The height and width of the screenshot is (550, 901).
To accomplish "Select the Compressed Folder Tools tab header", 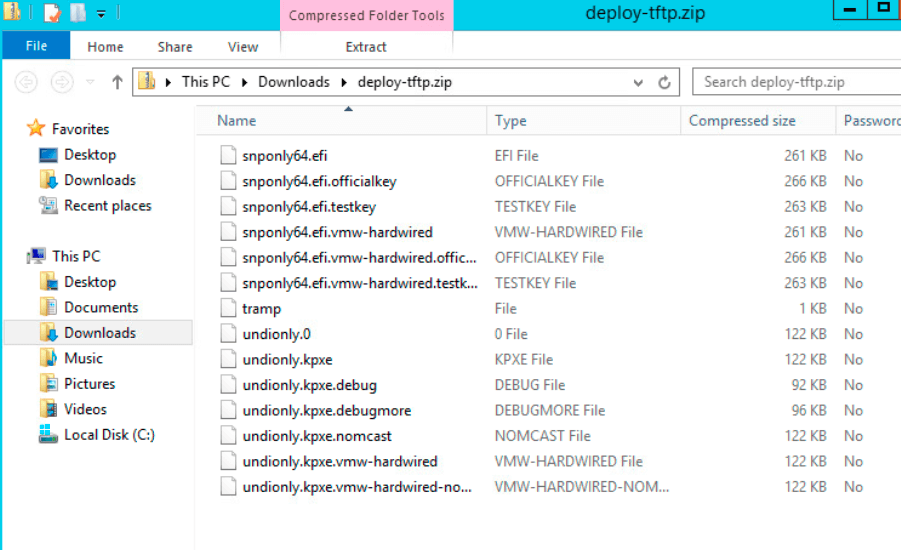I will tap(367, 16).
